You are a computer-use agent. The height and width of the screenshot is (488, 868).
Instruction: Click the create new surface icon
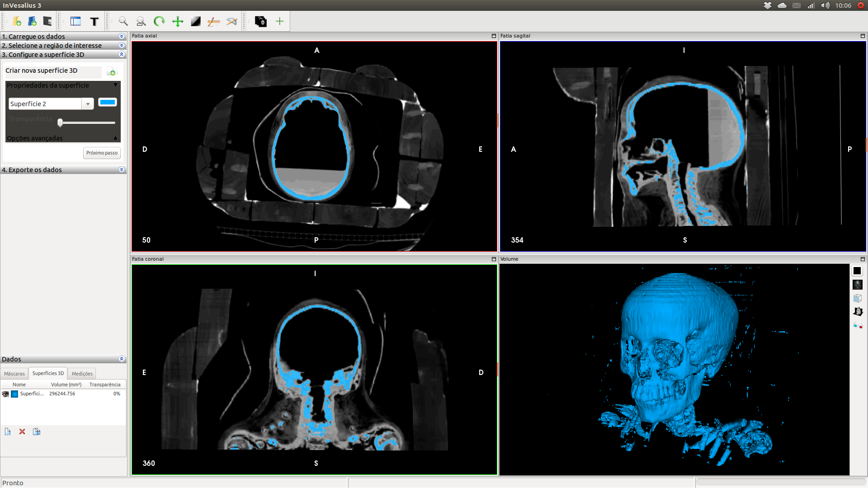click(x=112, y=71)
